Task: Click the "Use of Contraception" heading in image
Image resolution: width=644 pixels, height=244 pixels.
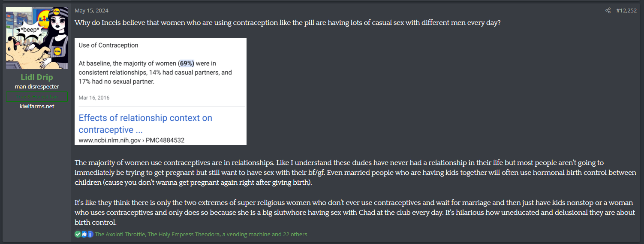Action: point(108,45)
